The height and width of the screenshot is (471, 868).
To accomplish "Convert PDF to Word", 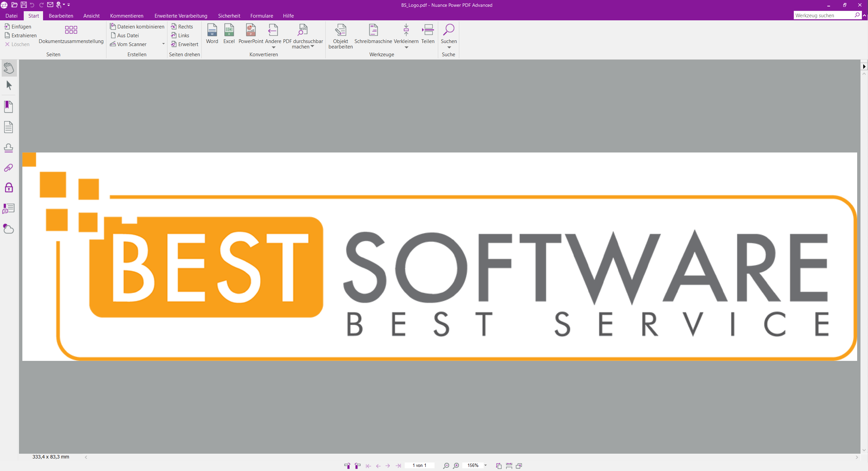I will [212, 34].
